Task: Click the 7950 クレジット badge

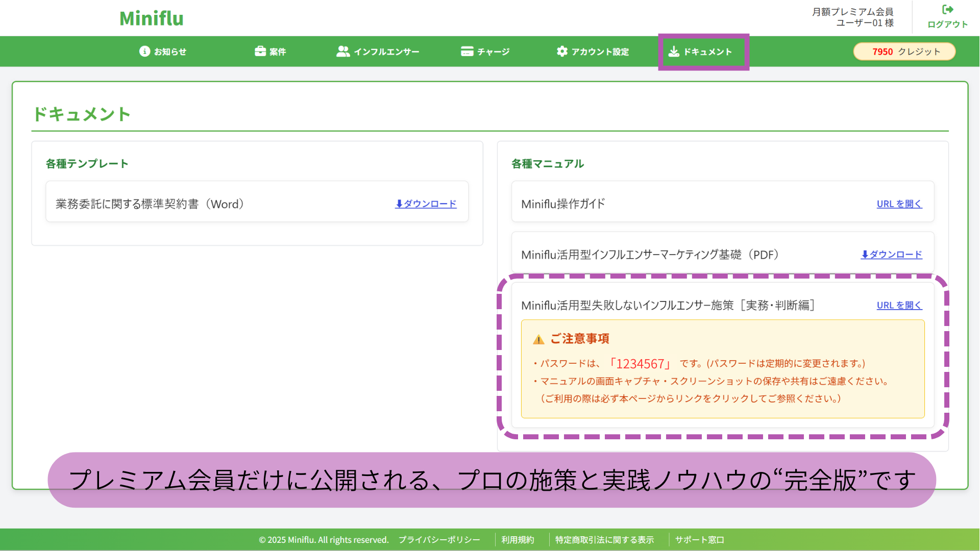Action: coord(904,51)
